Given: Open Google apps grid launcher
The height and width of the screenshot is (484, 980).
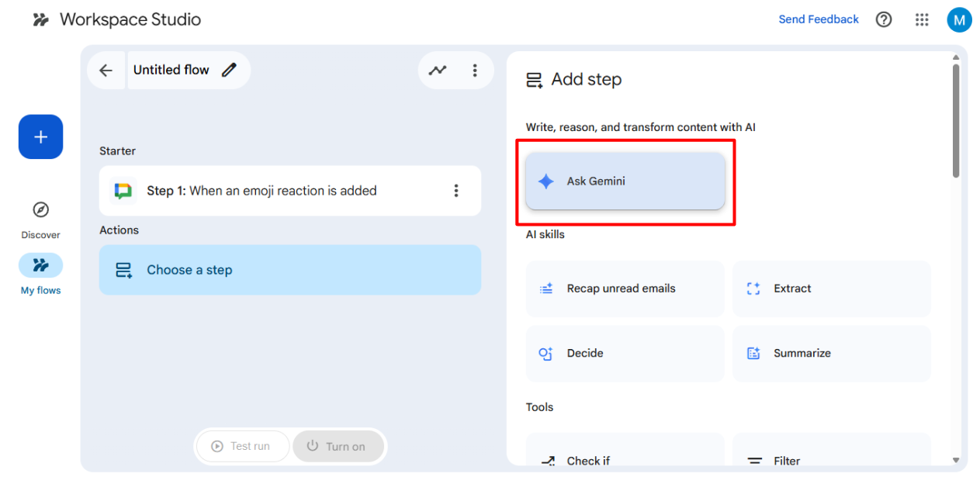Looking at the screenshot, I should 922,20.
